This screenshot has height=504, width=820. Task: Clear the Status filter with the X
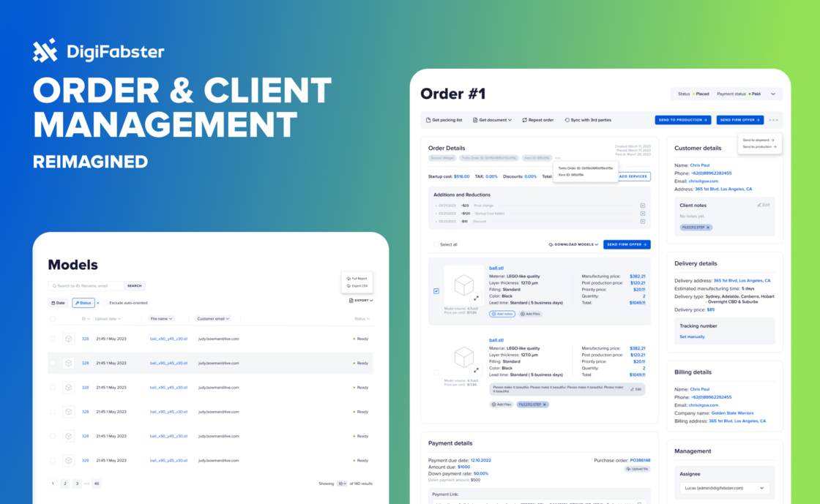pos(98,303)
